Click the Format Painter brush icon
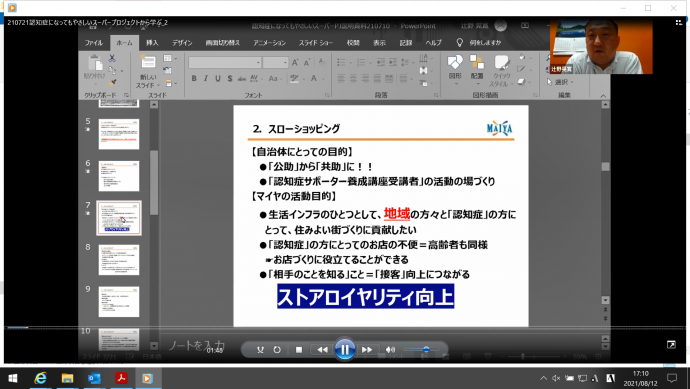 113,82
